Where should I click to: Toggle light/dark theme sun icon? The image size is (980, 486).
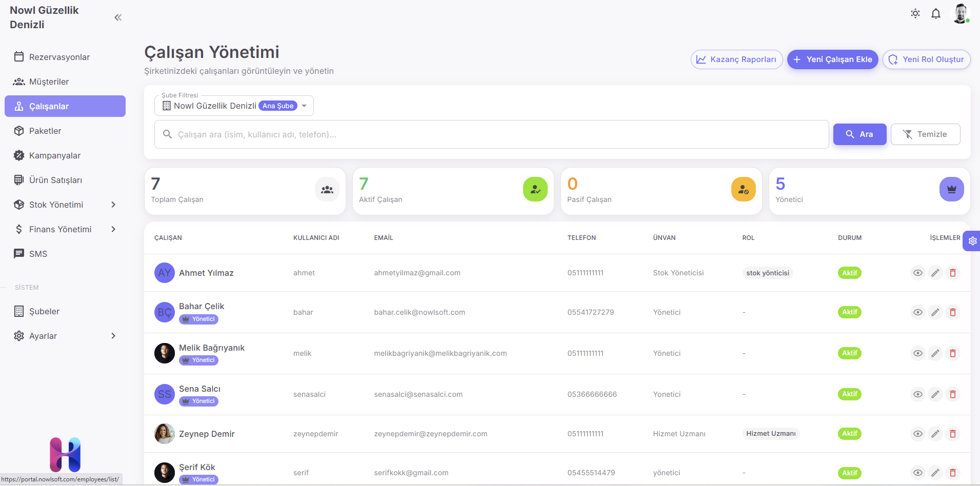point(915,14)
